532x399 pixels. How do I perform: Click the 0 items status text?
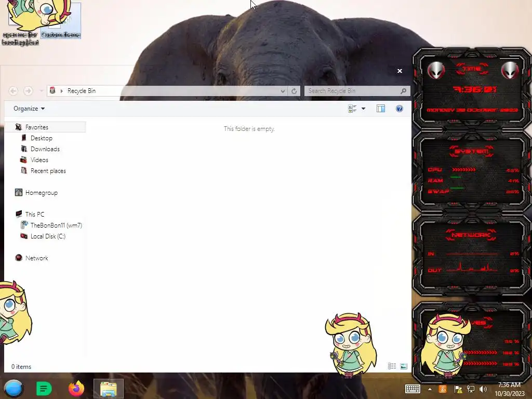click(x=21, y=367)
